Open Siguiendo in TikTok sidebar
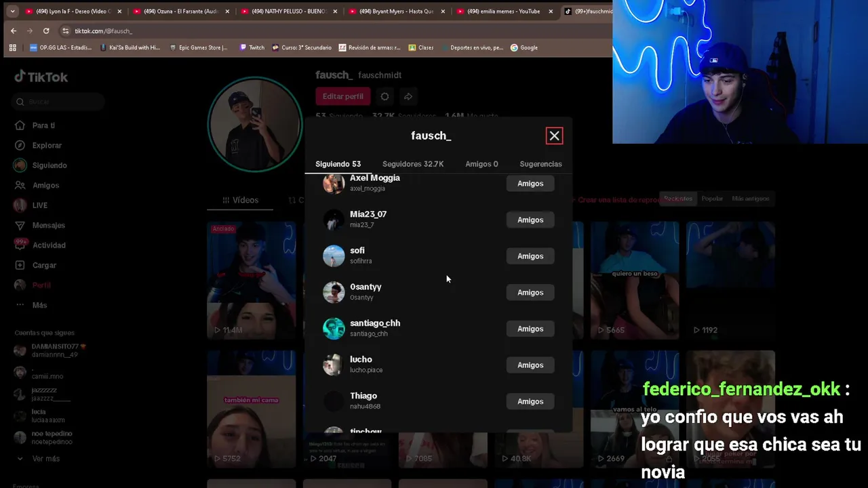Screen dimensions: 868x488 (x=49, y=165)
